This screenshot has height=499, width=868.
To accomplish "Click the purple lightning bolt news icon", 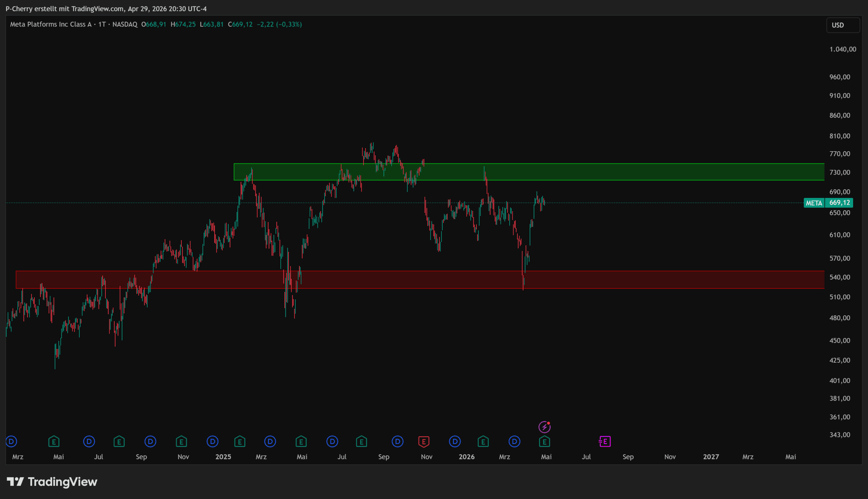I will coord(544,427).
